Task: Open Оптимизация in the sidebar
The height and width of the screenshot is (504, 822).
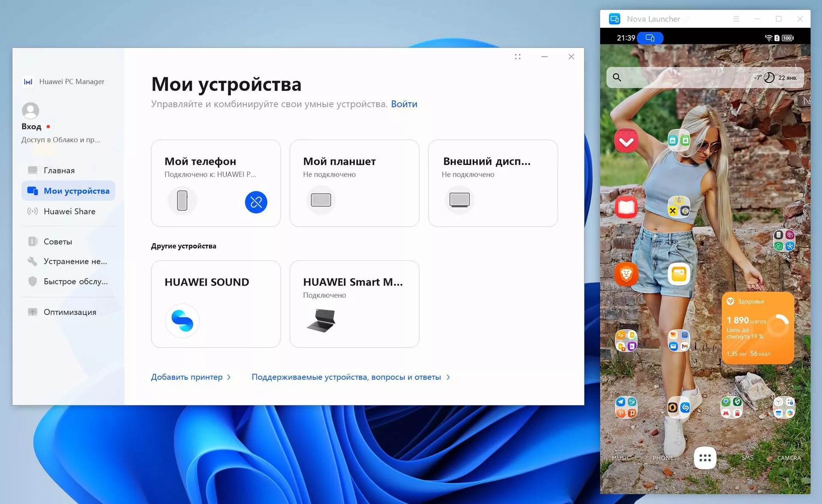Action: tap(68, 312)
